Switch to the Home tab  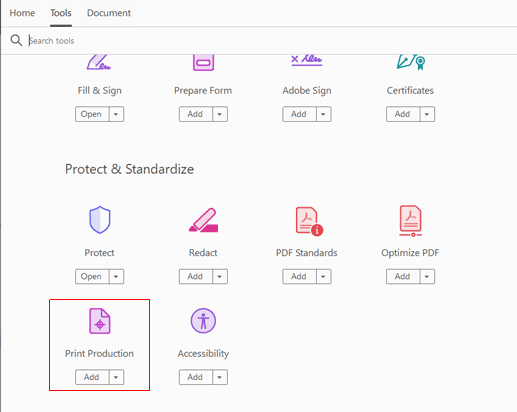22,13
